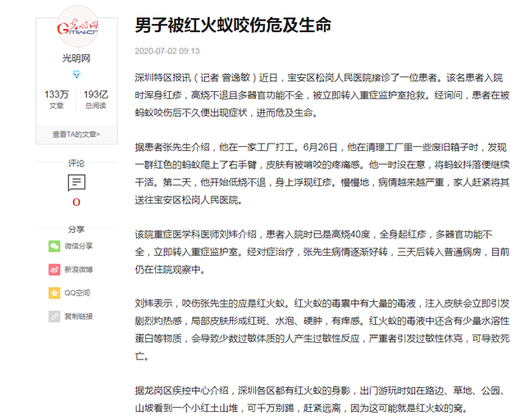Click the timestamp 2020-07-02 09:13
This screenshot has height=420, width=525.
pos(167,51)
